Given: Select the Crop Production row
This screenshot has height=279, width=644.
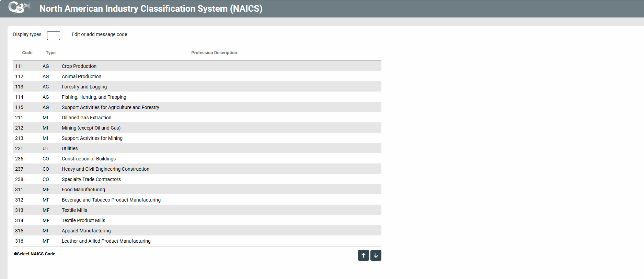Looking at the screenshot, I should click(79, 66).
